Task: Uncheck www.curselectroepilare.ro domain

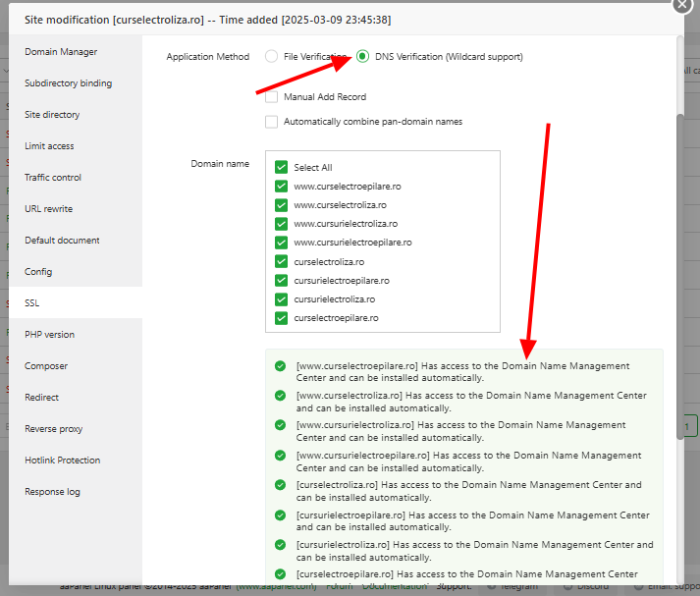Action: pos(282,186)
